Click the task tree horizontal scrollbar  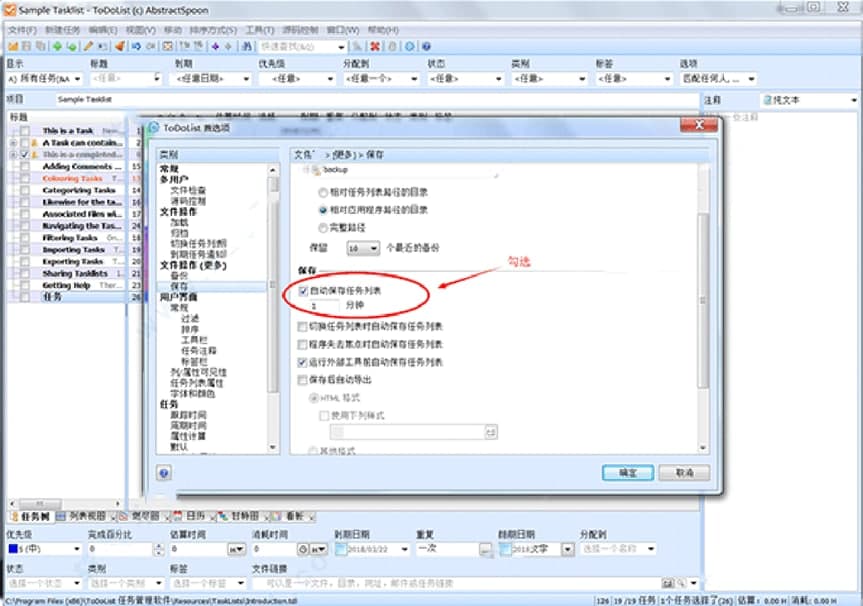click(x=65, y=503)
